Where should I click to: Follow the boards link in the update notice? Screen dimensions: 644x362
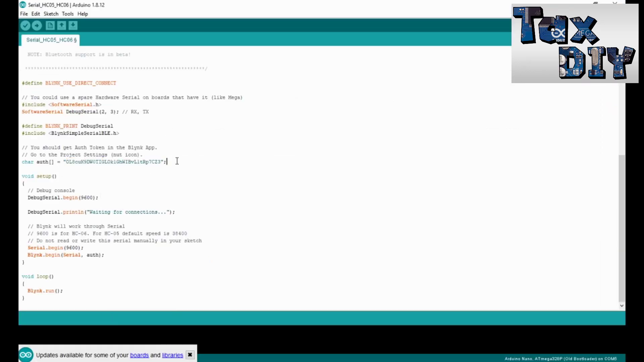139,355
